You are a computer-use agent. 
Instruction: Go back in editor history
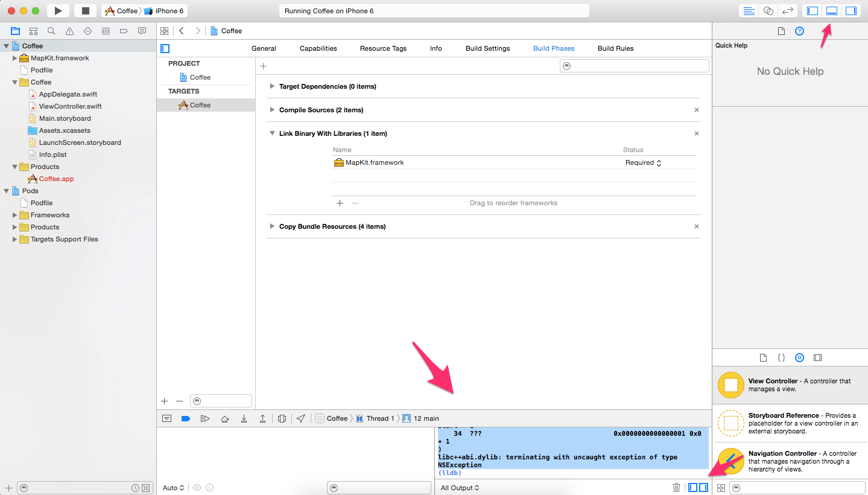coord(182,31)
